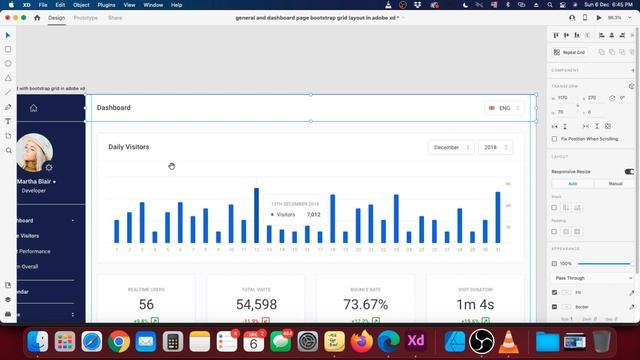Select the Line tool

(x=8, y=92)
